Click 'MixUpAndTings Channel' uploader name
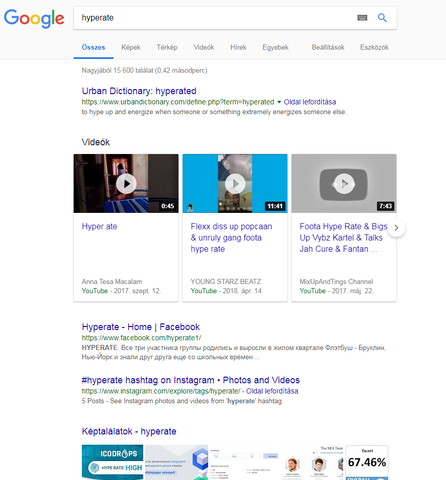 [336, 282]
